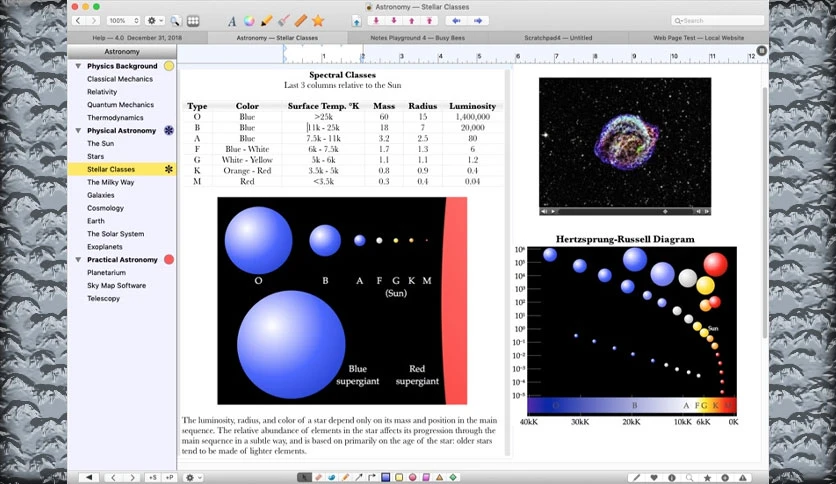The height and width of the screenshot is (484, 836).
Task: Open the Quantum Mechanics page
Action: (120, 104)
